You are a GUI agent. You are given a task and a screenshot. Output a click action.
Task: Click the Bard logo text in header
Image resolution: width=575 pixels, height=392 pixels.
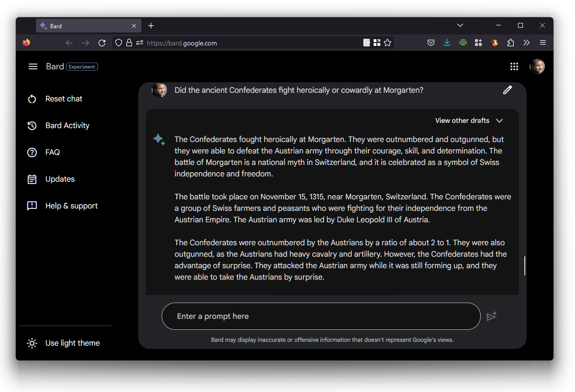click(55, 66)
